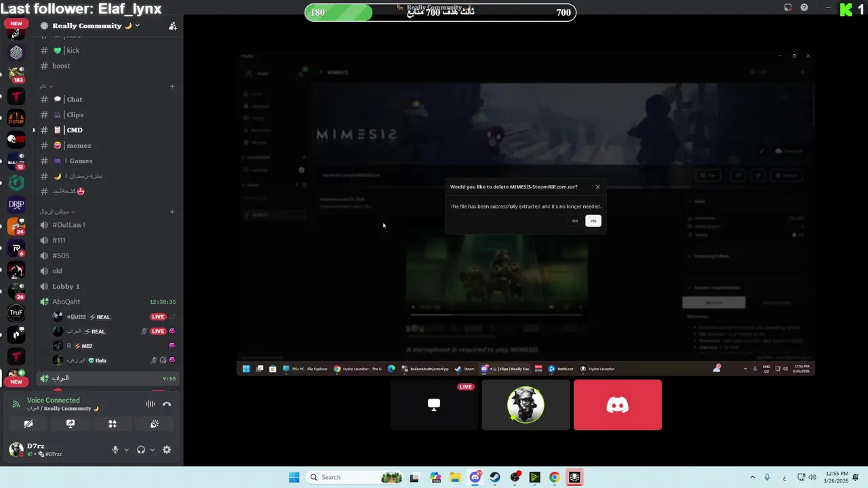Add channel to مجالس الرجال category
This screenshot has width=868, height=488.
[x=172, y=211]
